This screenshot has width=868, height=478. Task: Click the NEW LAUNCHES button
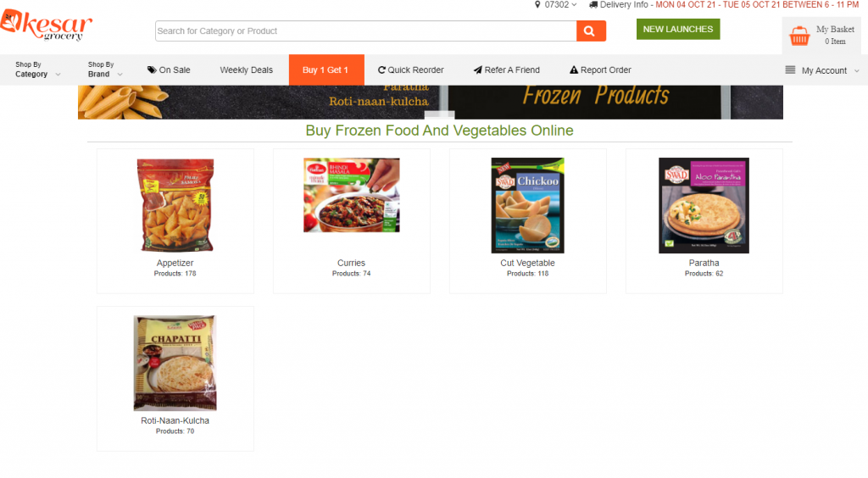point(678,30)
